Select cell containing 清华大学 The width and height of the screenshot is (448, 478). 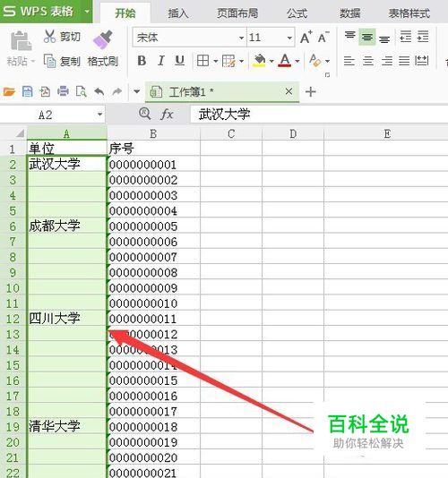click(67, 426)
